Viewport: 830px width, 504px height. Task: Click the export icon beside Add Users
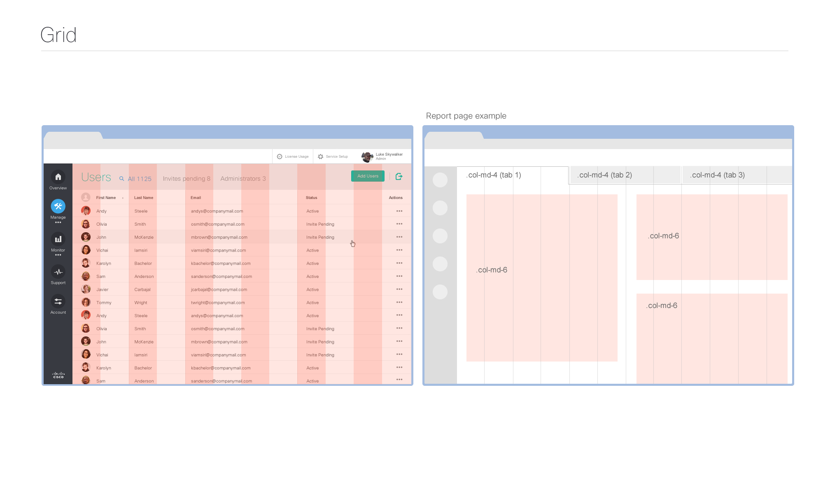(399, 176)
